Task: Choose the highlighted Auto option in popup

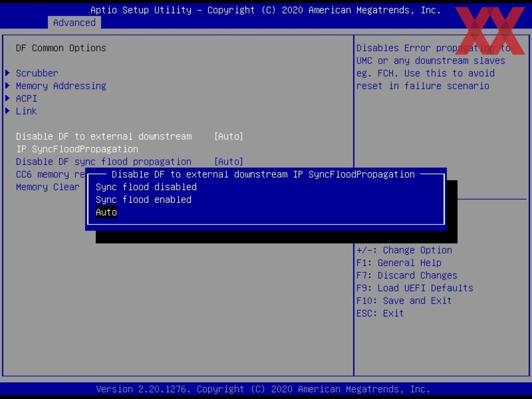Action: (x=106, y=212)
